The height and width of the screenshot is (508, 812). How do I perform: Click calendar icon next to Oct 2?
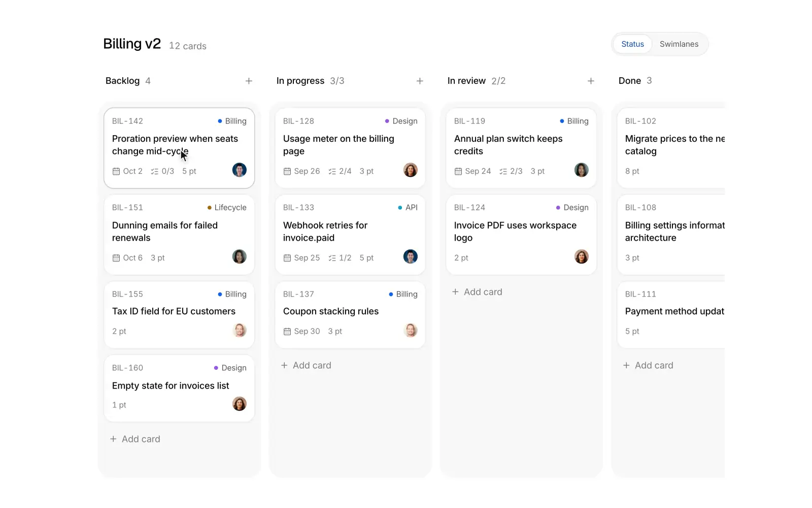tap(116, 172)
